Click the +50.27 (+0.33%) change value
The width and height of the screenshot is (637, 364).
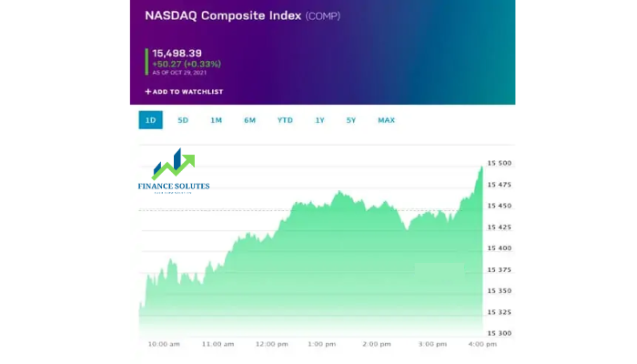click(187, 65)
